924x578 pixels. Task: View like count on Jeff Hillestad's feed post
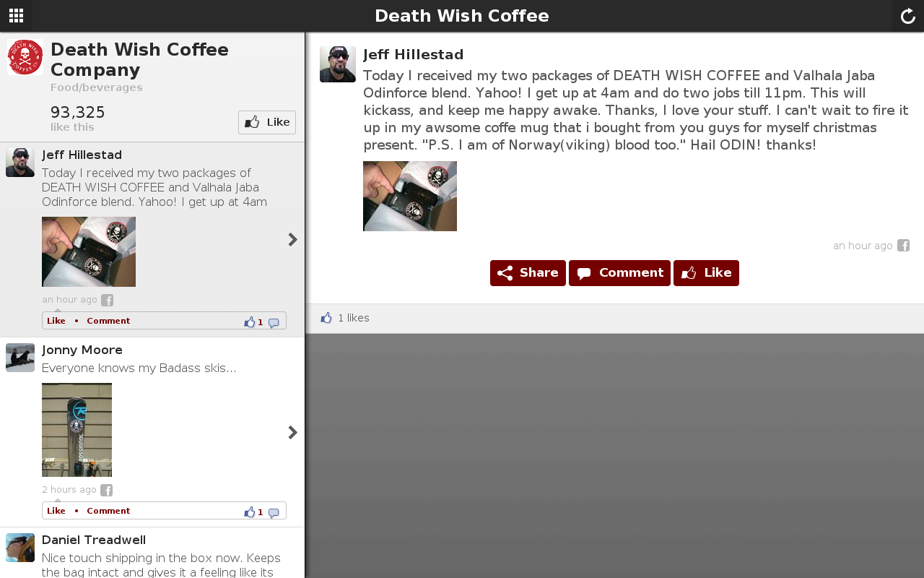(254, 322)
